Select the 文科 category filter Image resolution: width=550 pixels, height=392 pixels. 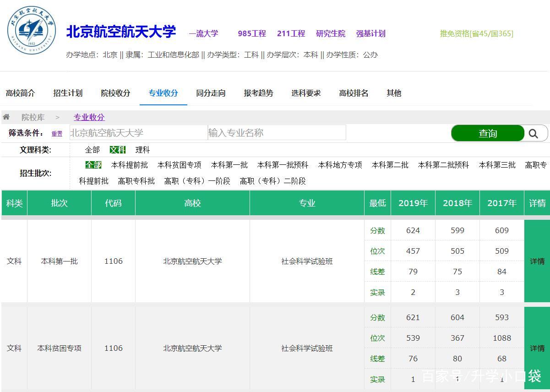point(117,150)
